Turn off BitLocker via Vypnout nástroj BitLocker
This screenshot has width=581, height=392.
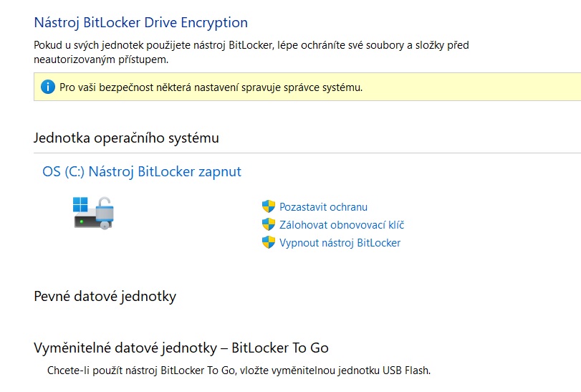pos(340,243)
